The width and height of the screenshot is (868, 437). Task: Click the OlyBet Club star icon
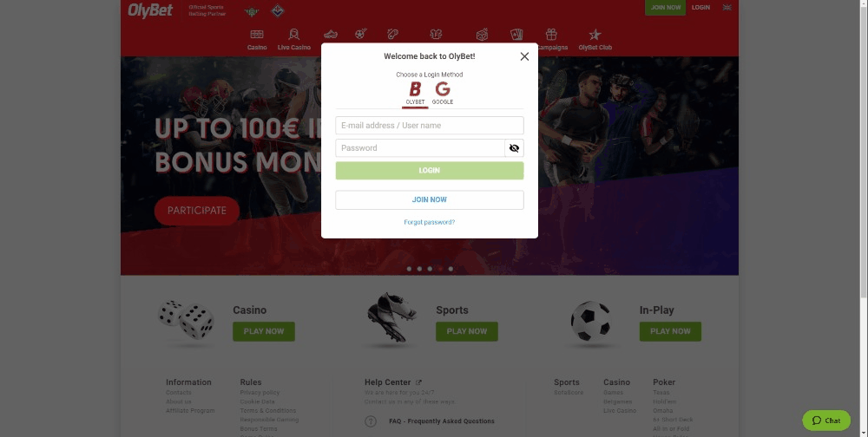pyautogui.click(x=595, y=35)
